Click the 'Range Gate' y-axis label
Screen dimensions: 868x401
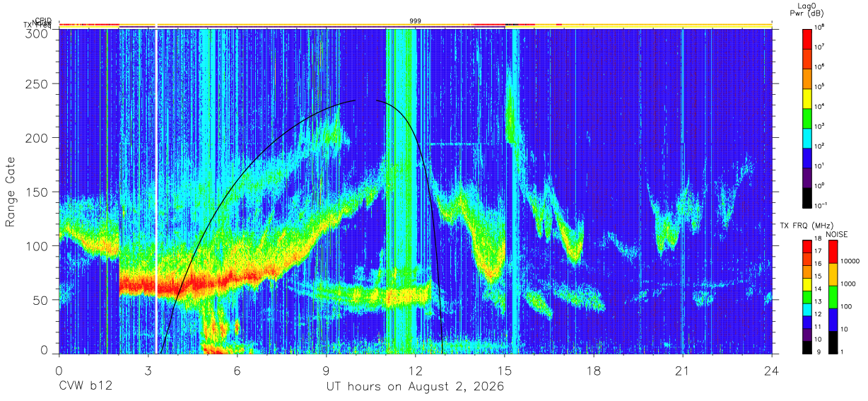pos(11,192)
